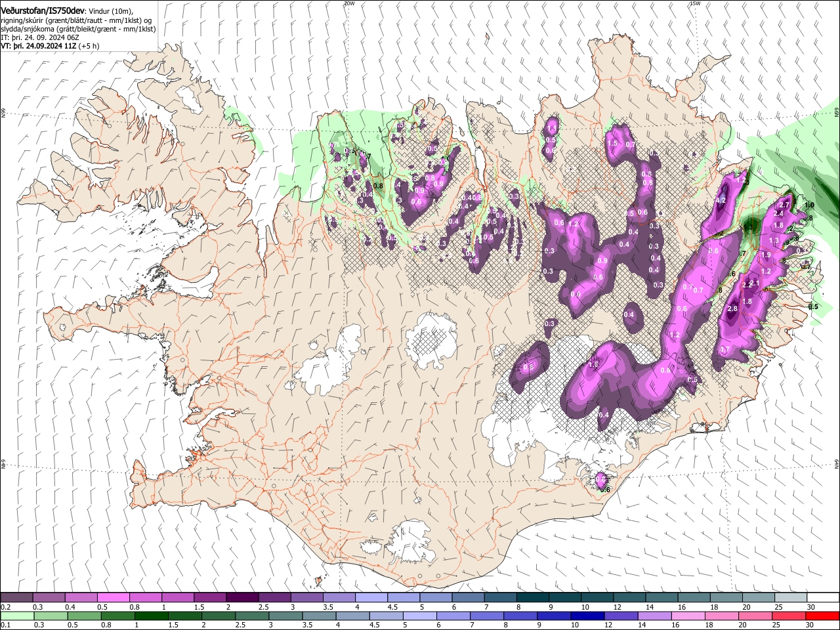
Task: Pick the 2.5 grey-green rain scale swatch
Action: coord(251,616)
